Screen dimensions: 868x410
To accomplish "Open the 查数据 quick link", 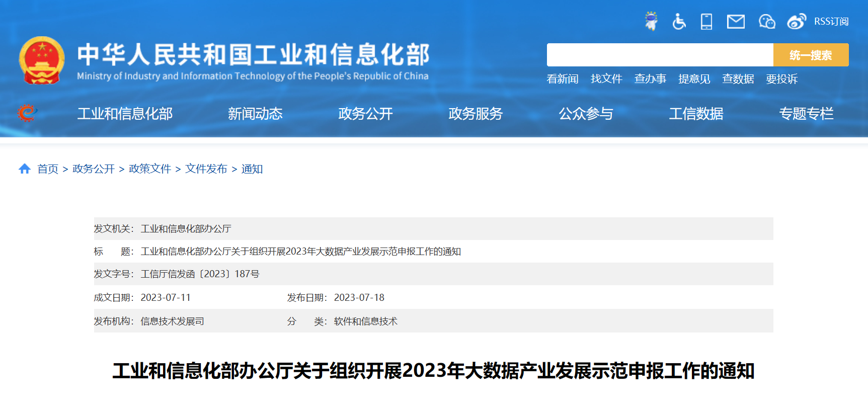I will 738,79.
